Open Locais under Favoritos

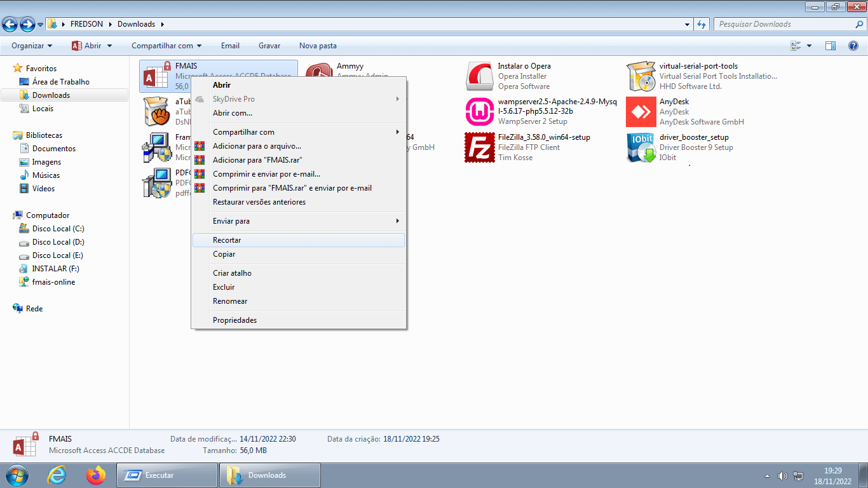click(x=43, y=109)
